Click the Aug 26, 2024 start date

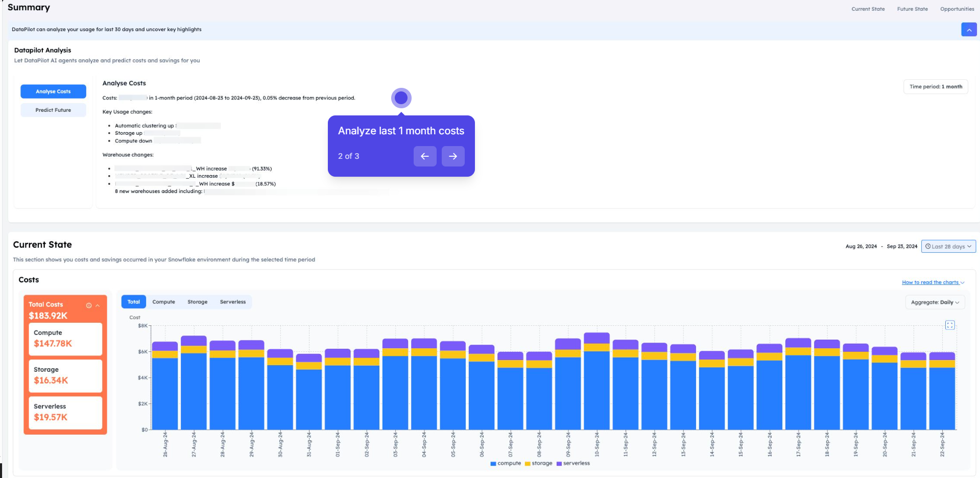[x=861, y=247]
